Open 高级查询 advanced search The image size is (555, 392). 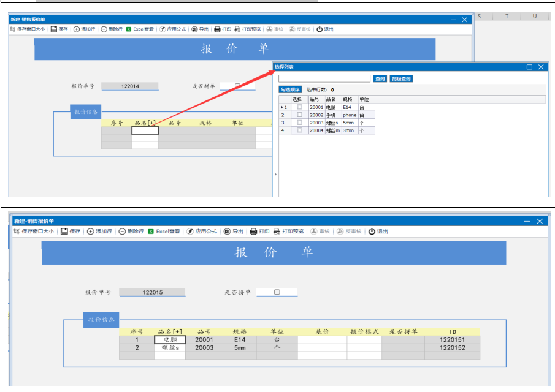pos(401,79)
